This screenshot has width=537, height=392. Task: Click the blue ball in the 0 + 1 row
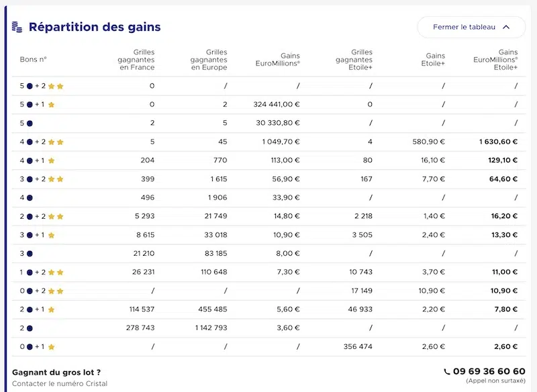[x=30, y=347]
